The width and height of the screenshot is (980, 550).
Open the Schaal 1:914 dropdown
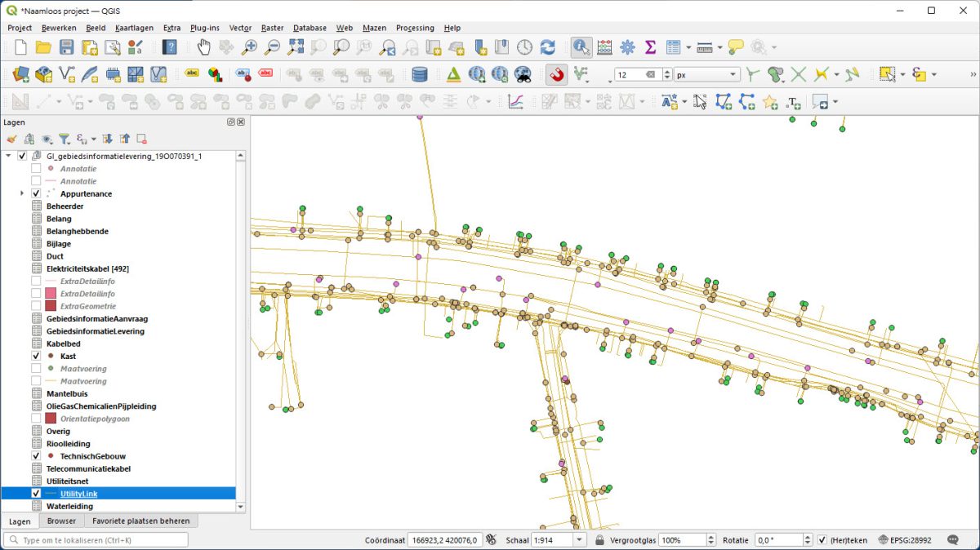click(x=581, y=539)
